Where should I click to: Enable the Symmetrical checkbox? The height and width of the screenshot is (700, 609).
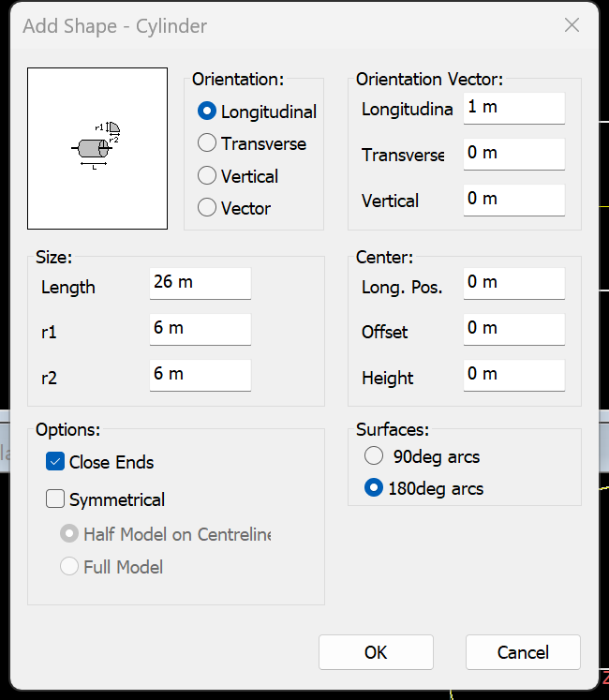tap(55, 499)
